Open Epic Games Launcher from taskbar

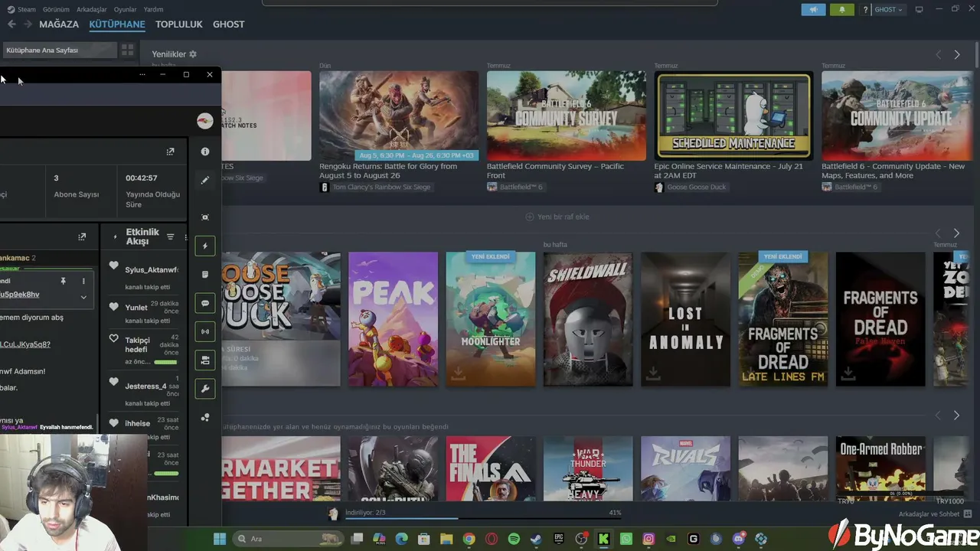559,539
